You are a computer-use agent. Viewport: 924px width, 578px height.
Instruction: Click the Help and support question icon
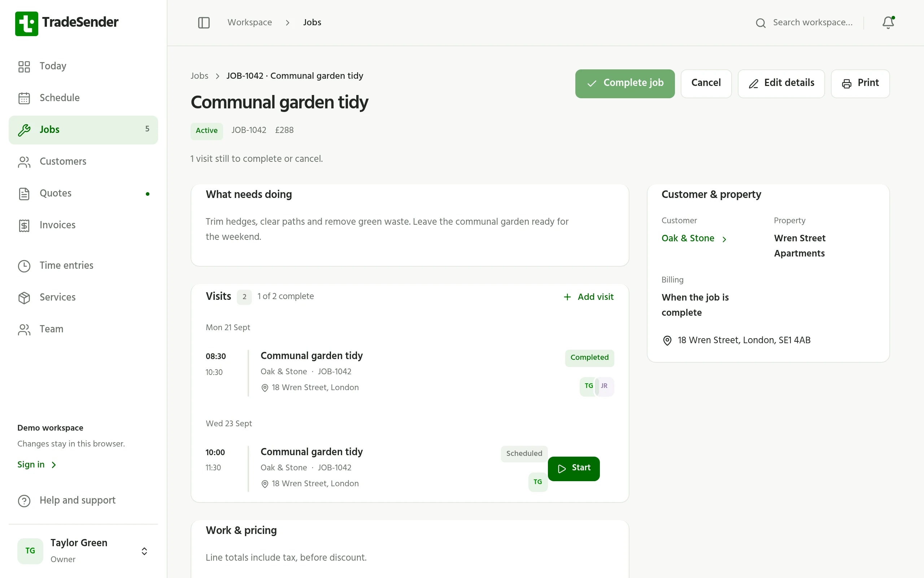tap(24, 501)
